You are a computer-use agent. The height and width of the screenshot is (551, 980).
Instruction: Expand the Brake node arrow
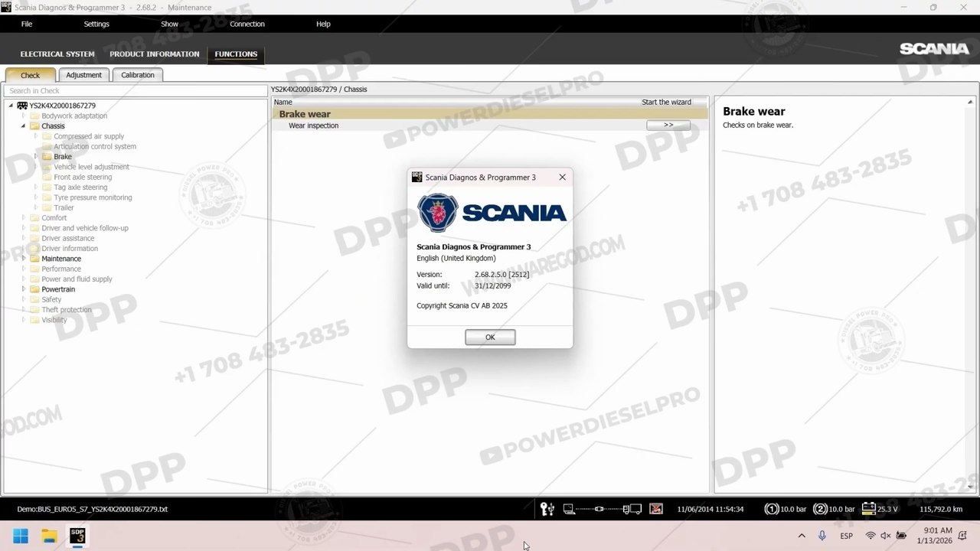coord(36,156)
